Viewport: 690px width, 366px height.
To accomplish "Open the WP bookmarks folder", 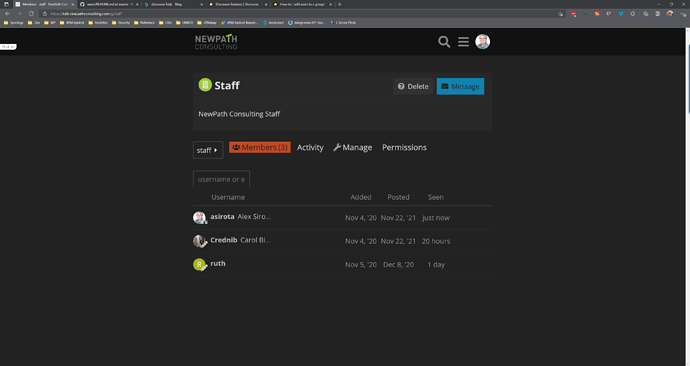I will 50,22.
